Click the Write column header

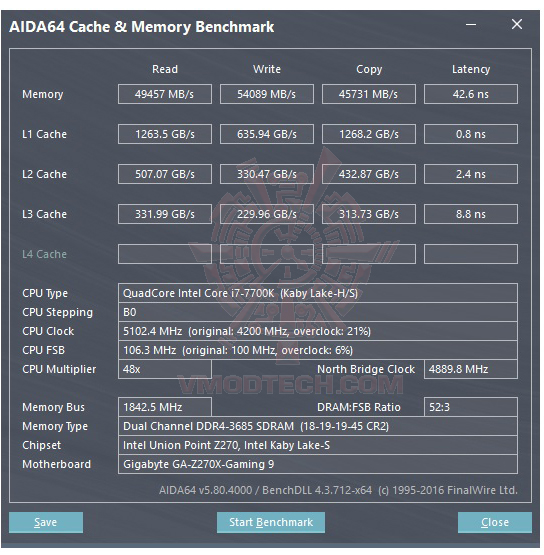267,69
